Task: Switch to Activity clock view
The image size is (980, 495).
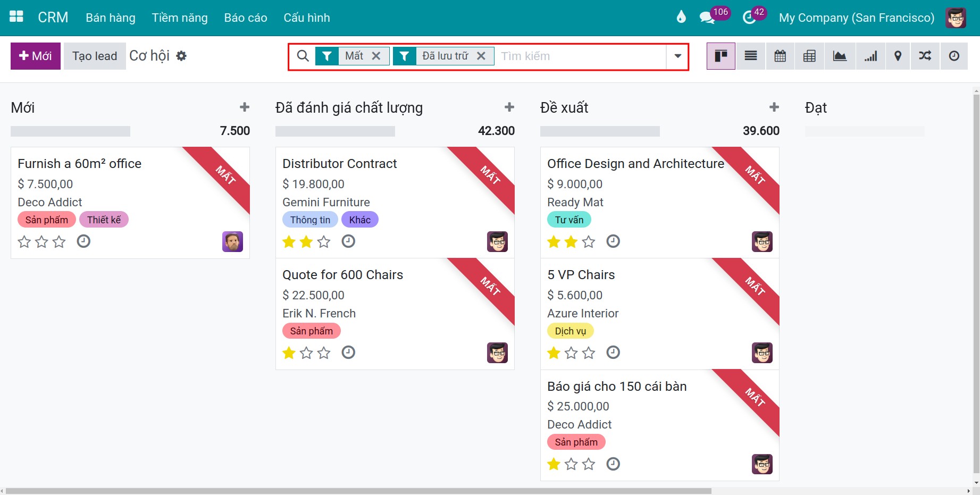Action: (x=954, y=56)
